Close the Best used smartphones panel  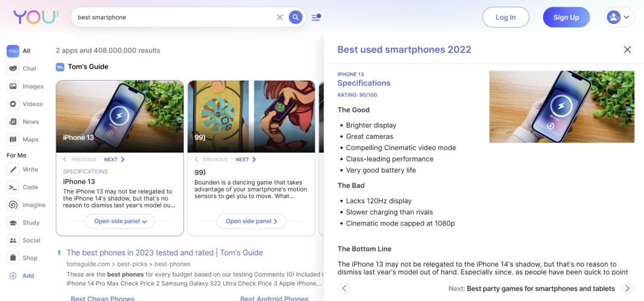(x=627, y=50)
